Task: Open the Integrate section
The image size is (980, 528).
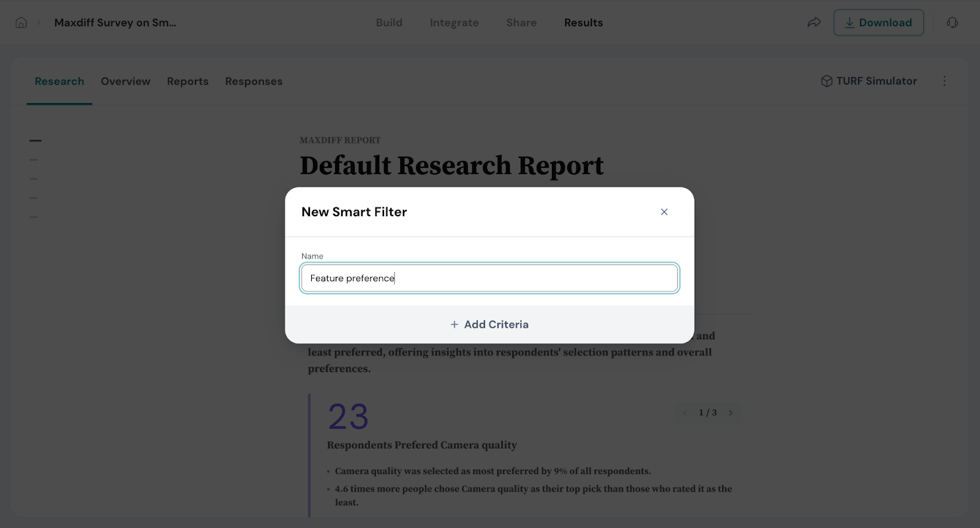Action: [454, 23]
